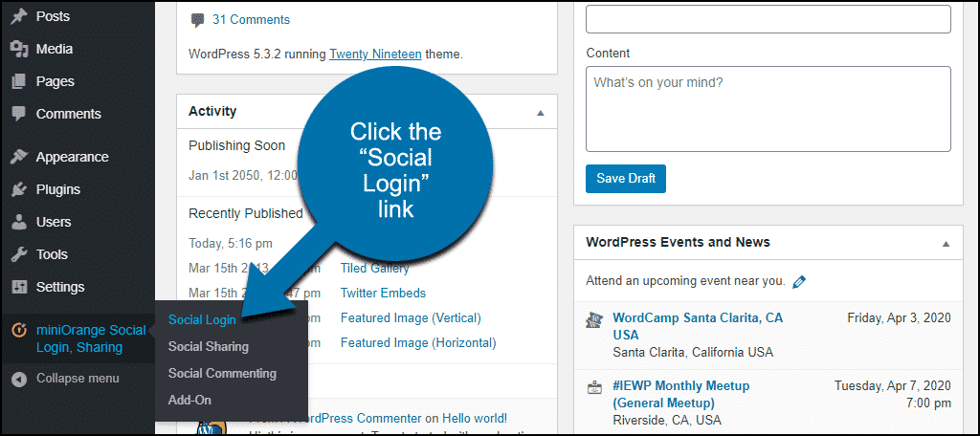Click the Pages icon in sidebar
980x436 pixels.
click(x=19, y=81)
